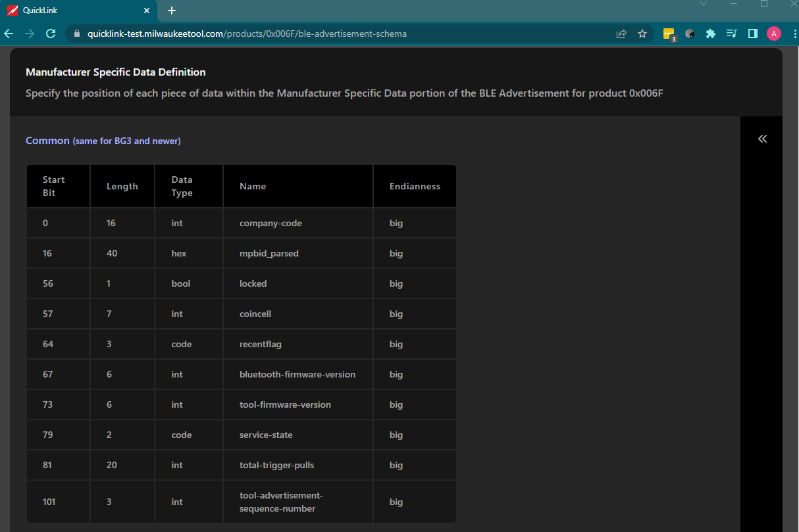The height and width of the screenshot is (532, 799).
Task: Bookmark this page with star icon
Action: click(x=642, y=34)
